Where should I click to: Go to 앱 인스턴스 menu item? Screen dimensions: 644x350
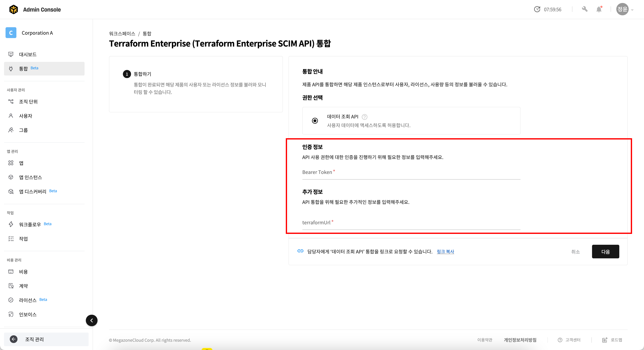(x=30, y=177)
